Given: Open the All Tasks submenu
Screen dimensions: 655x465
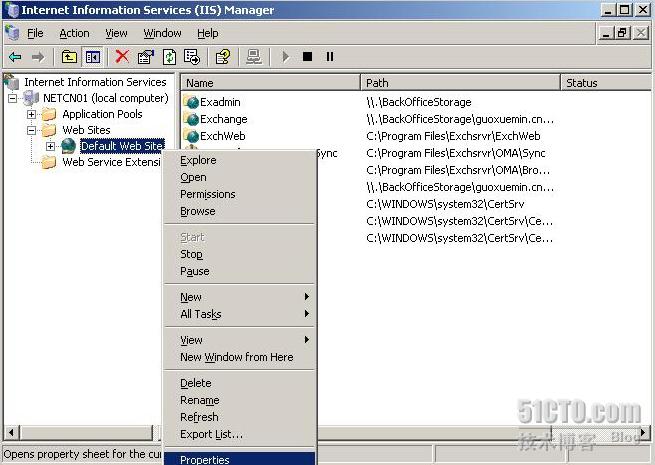Looking at the screenshot, I should click(239, 314).
